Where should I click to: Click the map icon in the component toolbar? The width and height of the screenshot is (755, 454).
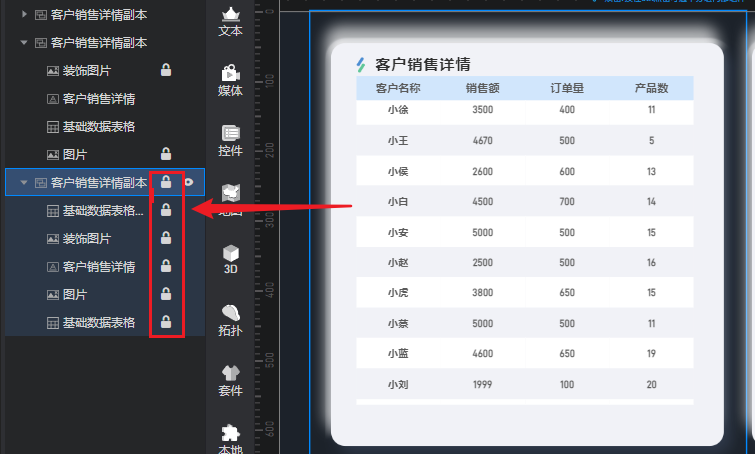point(231,194)
